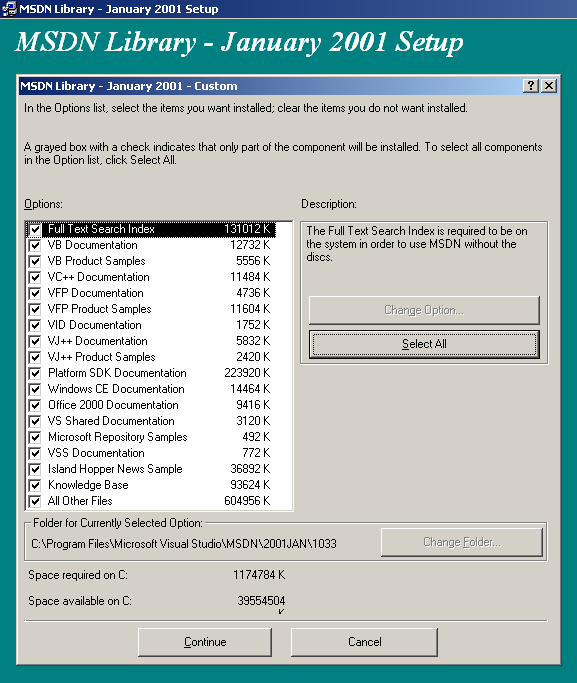Click the install folder path C:\Program Files

(x=184, y=544)
